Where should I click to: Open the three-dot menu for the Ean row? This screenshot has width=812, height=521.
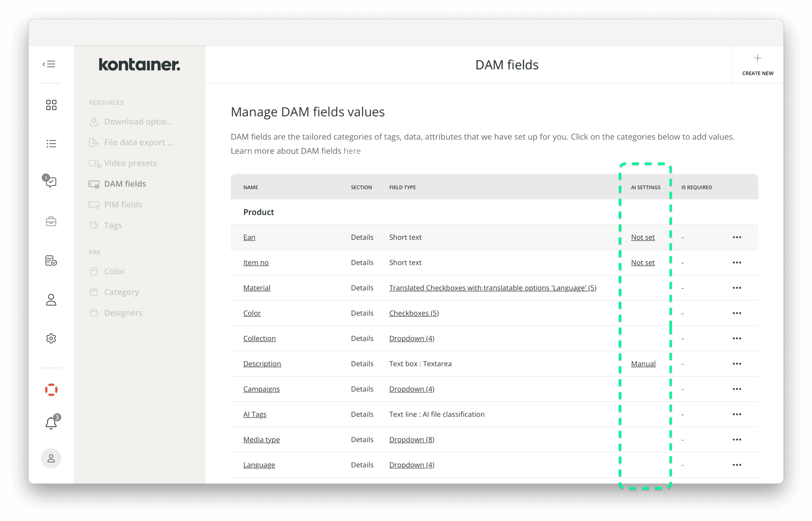click(737, 237)
